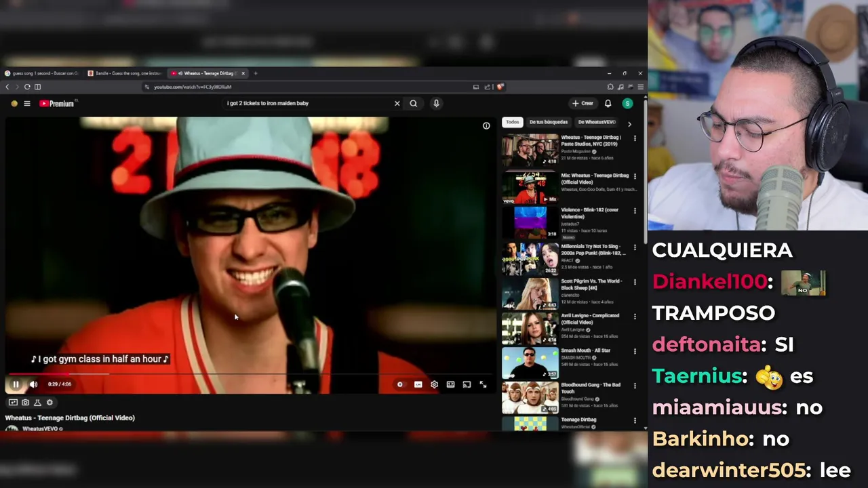The height and width of the screenshot is (488, 868).
Task: Open options for Violence - Blink-182 video
Action: (635, 211)
